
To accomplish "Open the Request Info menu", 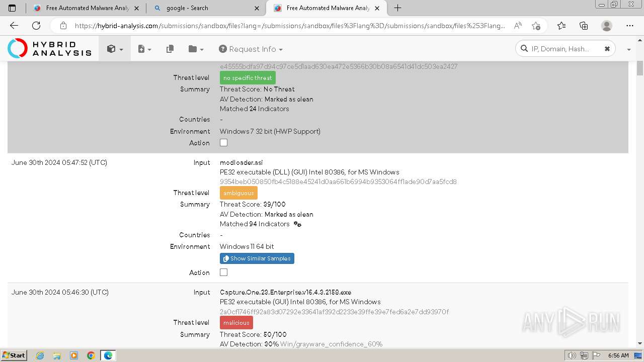I will coord(251,49).
